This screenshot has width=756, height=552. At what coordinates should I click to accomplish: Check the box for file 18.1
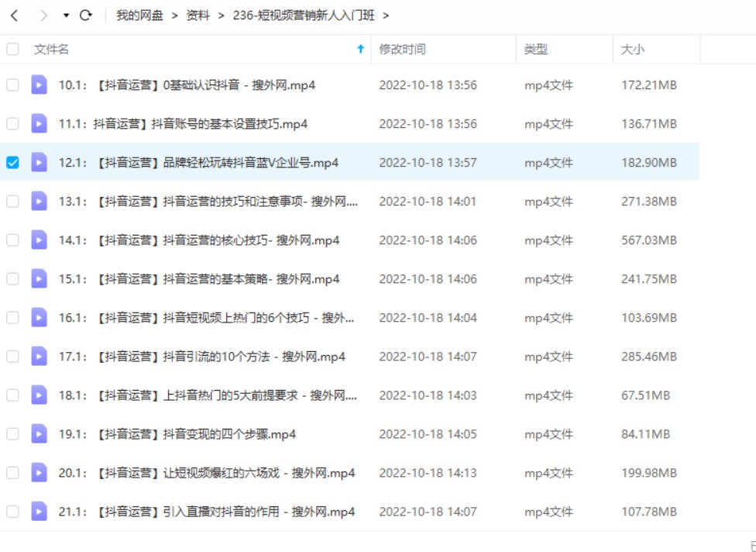tap(12, 395)
